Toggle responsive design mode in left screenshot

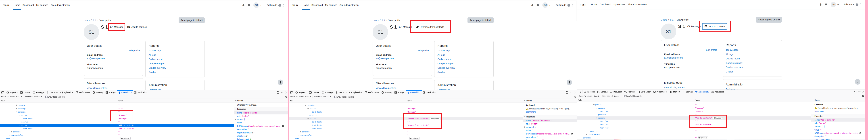pos(278,92)
